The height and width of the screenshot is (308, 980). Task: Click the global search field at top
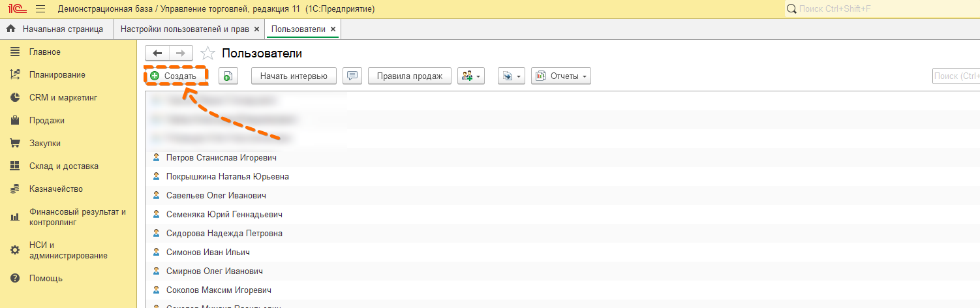tap(881, 9)
